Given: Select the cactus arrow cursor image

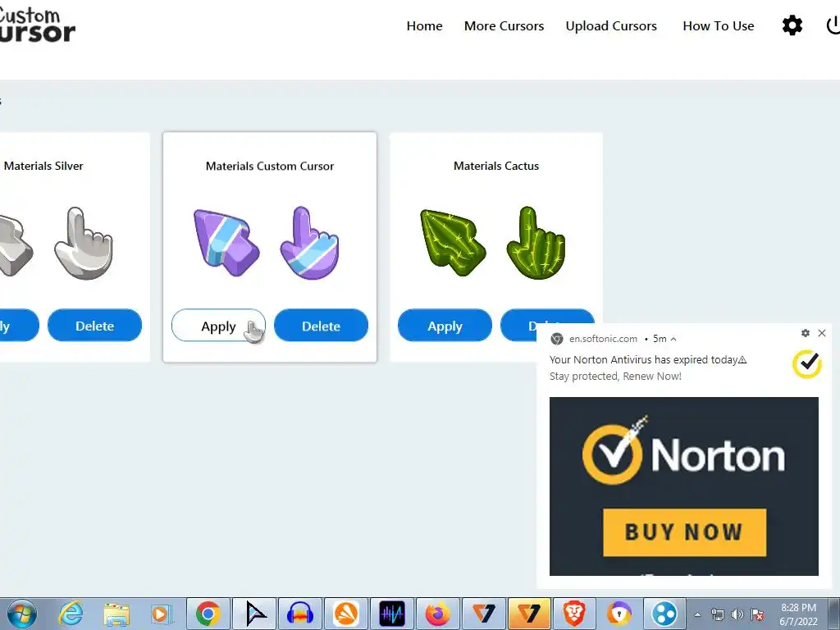Looking at the screenshot, I should tap(453, 242).
